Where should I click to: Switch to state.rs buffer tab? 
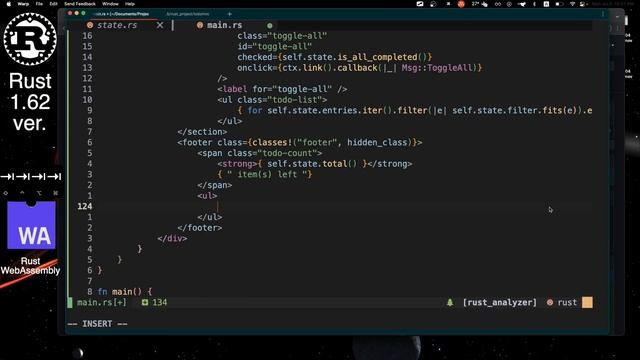(x=117, y=25)
